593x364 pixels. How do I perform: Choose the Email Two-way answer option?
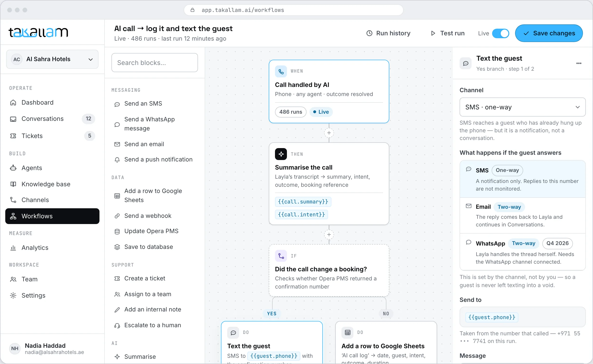click(x=522, y=215)
